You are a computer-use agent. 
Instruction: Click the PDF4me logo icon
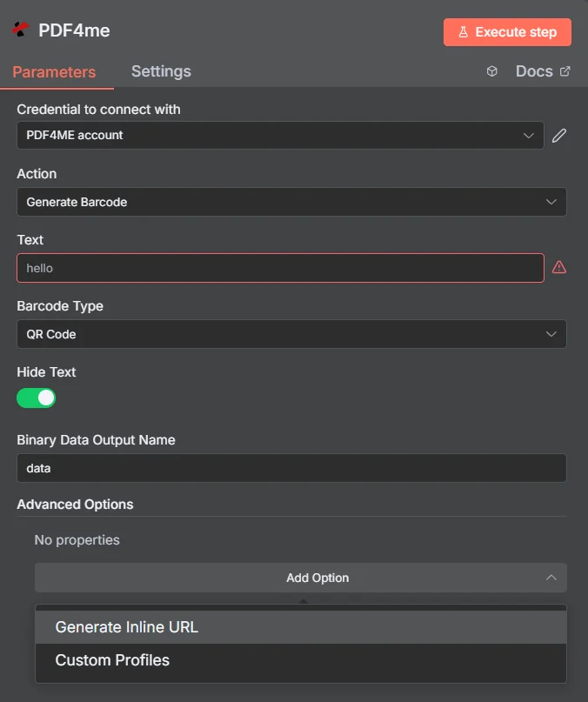pos(20,30)
